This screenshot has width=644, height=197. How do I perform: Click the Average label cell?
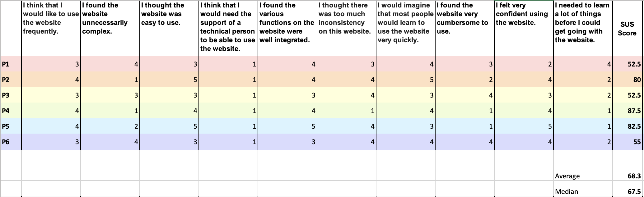click(x=583, y=176)
